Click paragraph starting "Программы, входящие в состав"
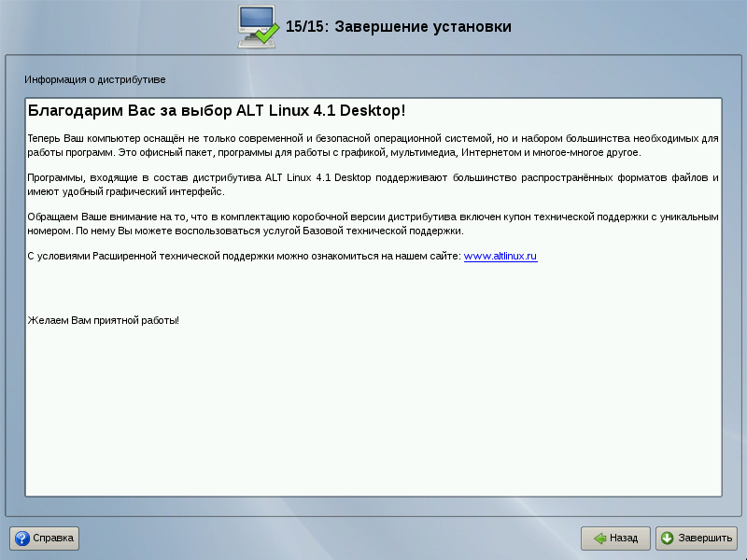 click(x=373, y=184)
